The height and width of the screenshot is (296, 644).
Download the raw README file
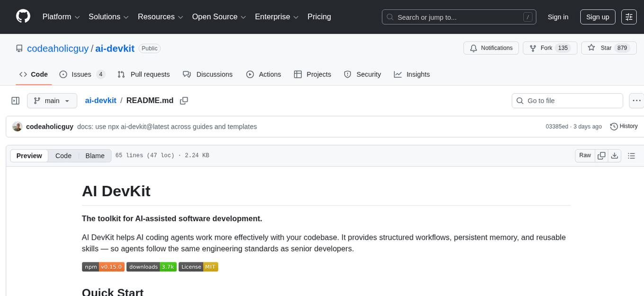coord(614,156)
